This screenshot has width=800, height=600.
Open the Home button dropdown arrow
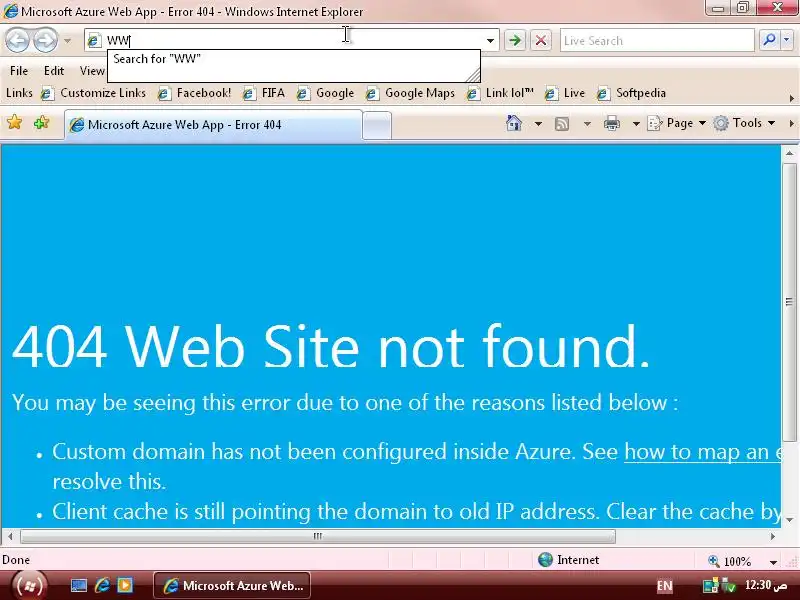pos(538,123)
